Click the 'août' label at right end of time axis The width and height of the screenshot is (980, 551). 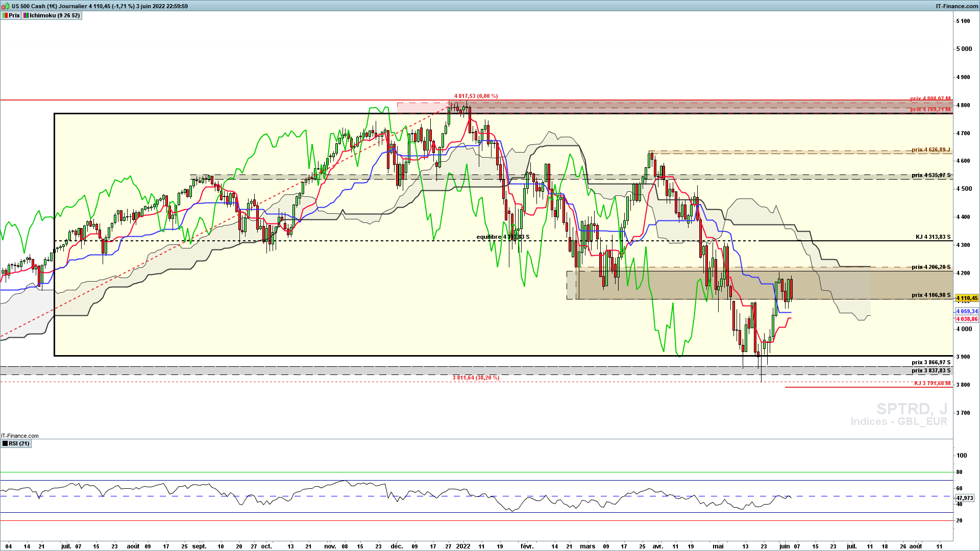pyautogui.click(x=916, y=546)
